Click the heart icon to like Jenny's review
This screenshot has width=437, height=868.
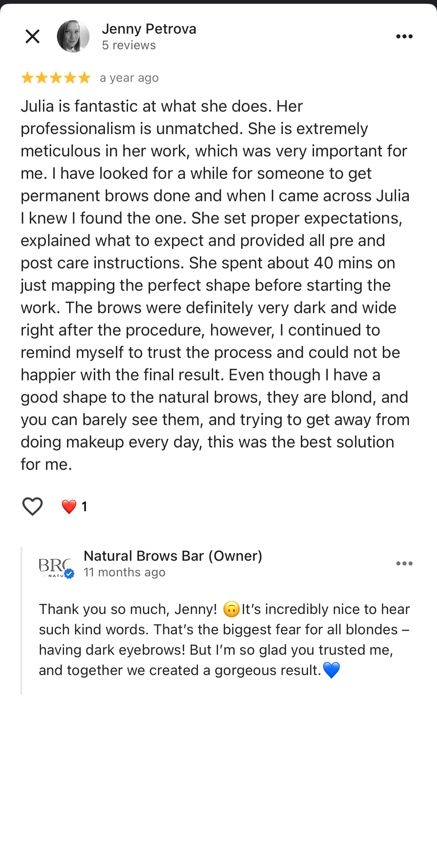point(32,507)
